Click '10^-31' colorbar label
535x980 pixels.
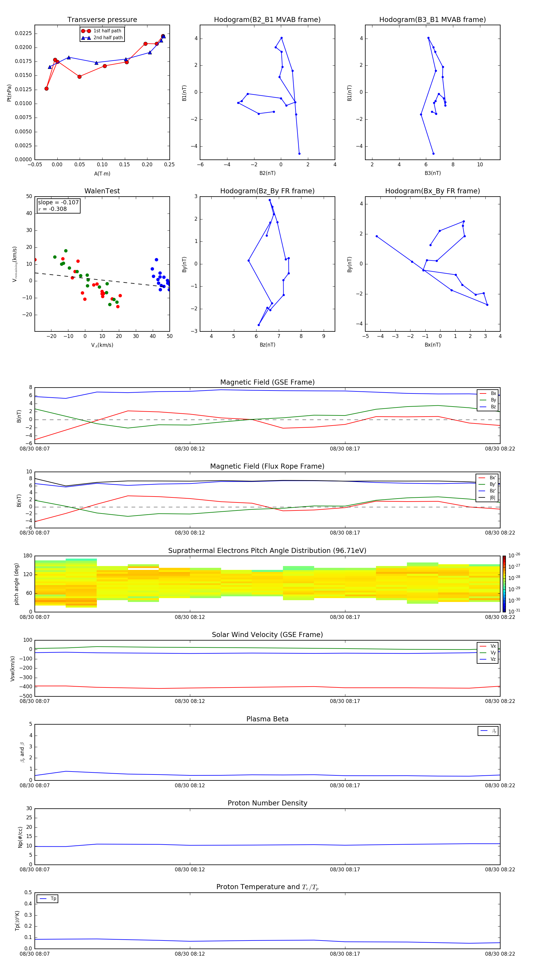514,611
